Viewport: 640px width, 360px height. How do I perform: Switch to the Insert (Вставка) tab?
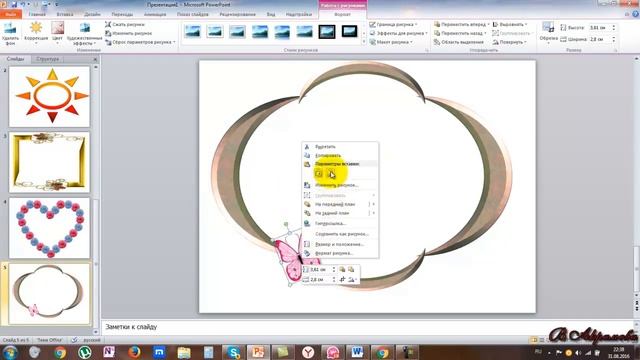pyautogui.click(x=65, y=14)
